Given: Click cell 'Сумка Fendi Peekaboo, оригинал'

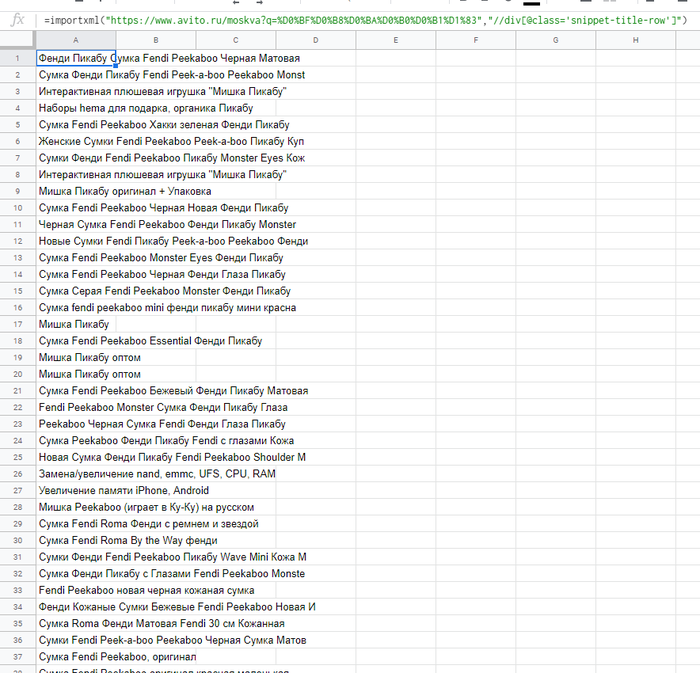Looking at the screenshot, I should [x=75, y=656].
